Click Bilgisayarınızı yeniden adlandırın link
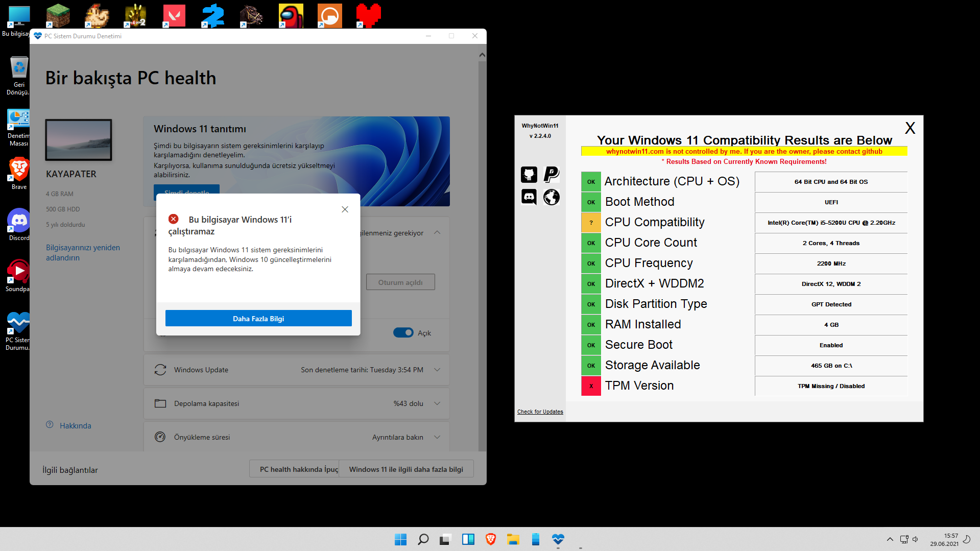The image size is (980, 551). 83,252
